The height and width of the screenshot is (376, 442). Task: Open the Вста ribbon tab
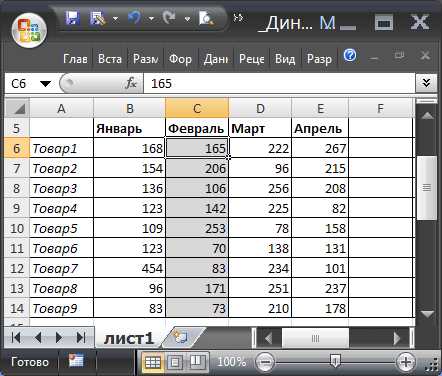click(110, 59)
